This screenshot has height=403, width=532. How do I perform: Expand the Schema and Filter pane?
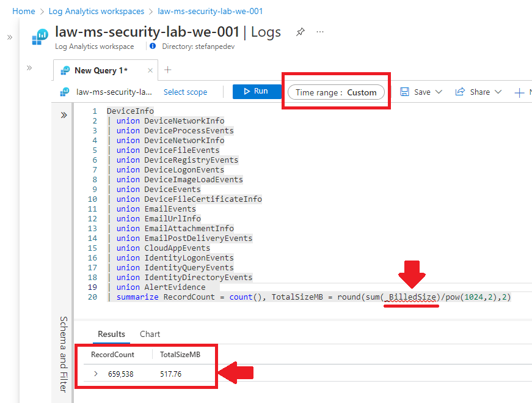click(64, 115)
